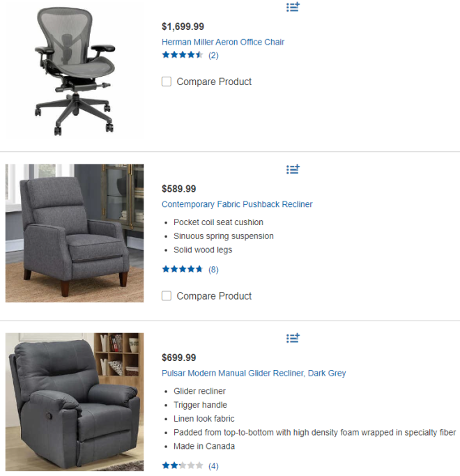
Task: Add Pulsar Glider Recliner to list
Action: (x=293, y=338)
